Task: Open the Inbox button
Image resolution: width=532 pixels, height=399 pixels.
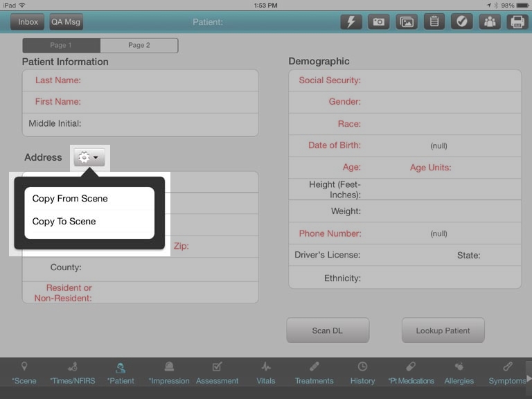Action: coord(28,22)
